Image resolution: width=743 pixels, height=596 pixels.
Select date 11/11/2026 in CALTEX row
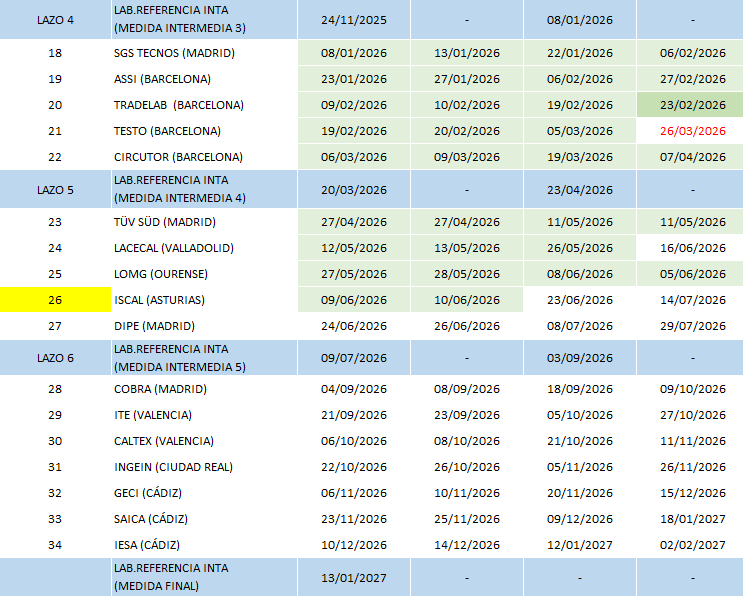tap(692, 441)
